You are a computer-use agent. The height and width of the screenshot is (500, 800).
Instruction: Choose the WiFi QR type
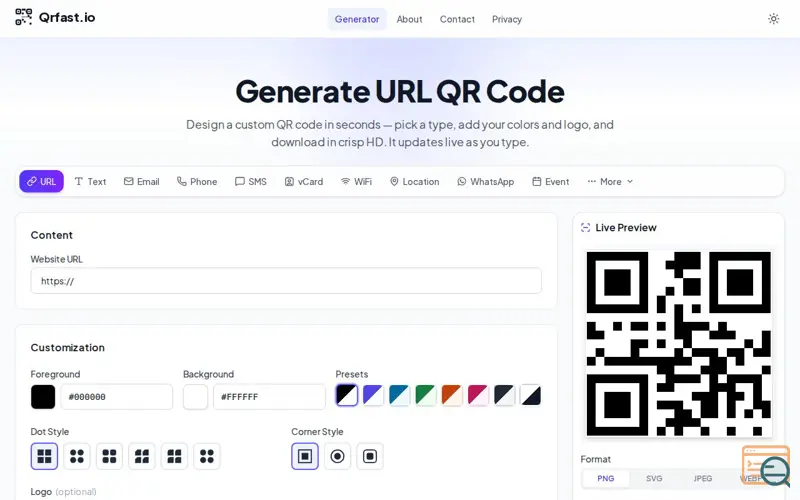point(356,181)
